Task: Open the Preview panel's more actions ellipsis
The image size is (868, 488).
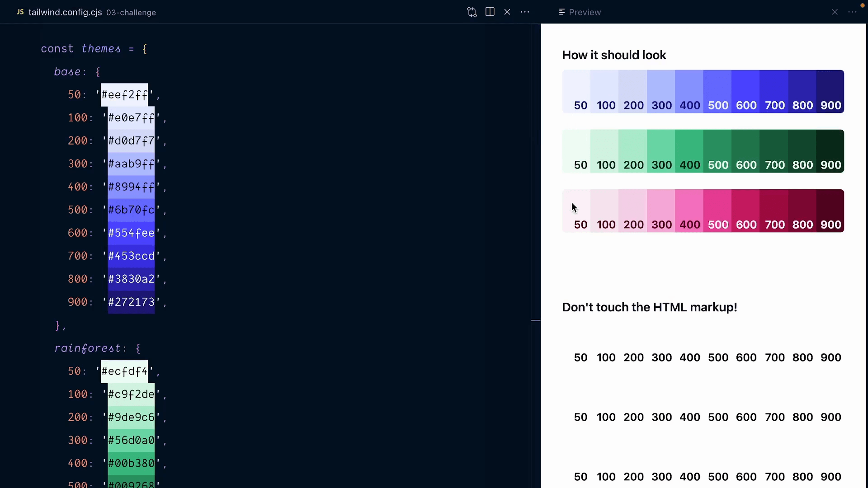Action: coord(853,12)
